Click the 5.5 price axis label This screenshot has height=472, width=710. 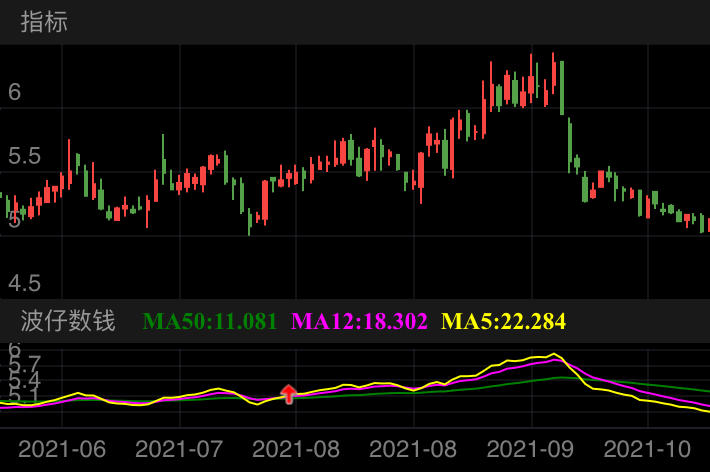(25, 156)
